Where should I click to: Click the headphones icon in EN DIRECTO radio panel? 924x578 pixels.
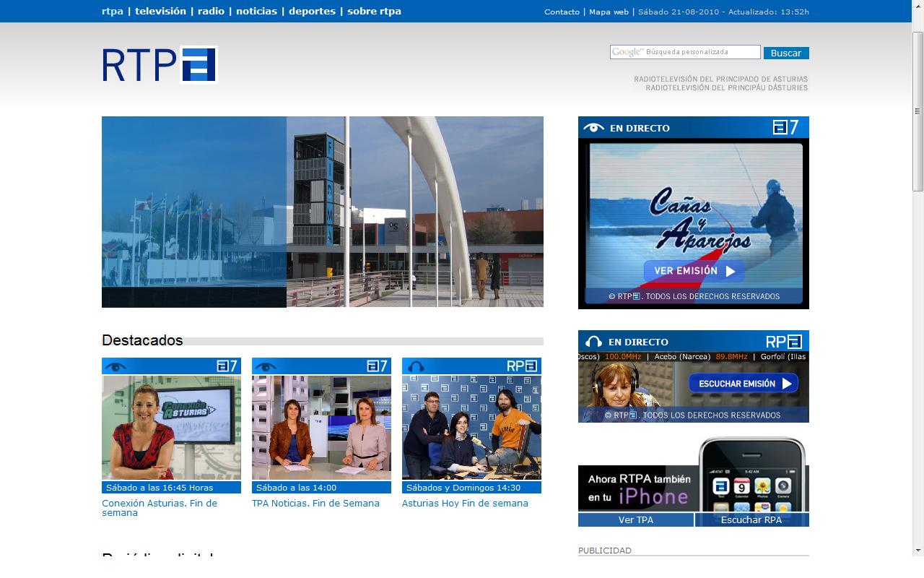click(x=593, y=342)
